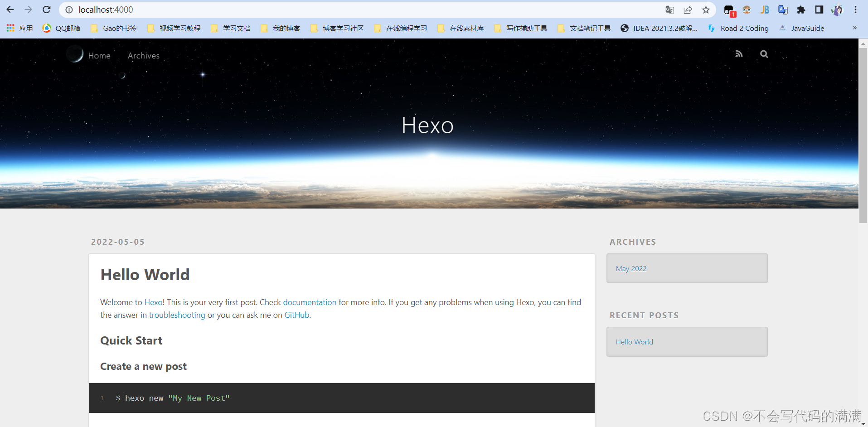The width and height of the screenshot is (868, 427).
Task: Open the May 2022 archive link
Action: click(631, 268)
